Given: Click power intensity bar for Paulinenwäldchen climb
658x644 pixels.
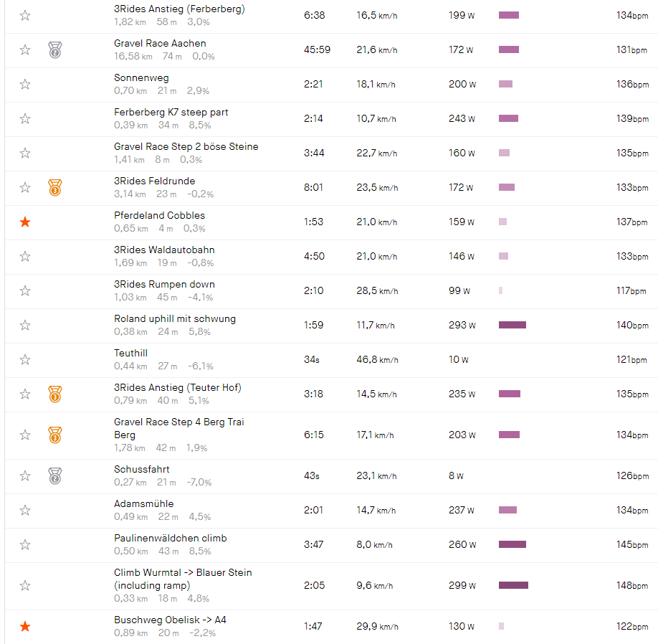Looking at the screenshot, I should [x=512, y=544].
